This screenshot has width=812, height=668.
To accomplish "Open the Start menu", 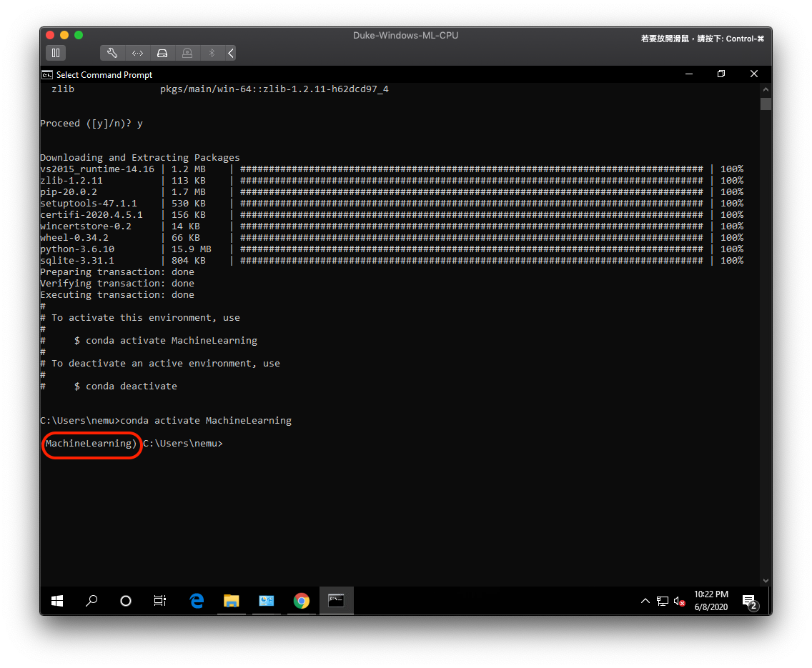I will coord(56,601).
